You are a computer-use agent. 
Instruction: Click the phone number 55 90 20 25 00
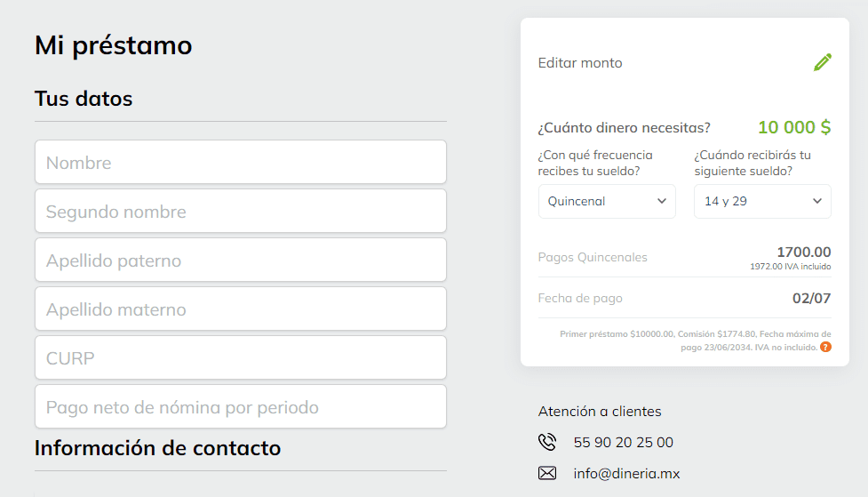pyautogui.click(x=624, y=442)
